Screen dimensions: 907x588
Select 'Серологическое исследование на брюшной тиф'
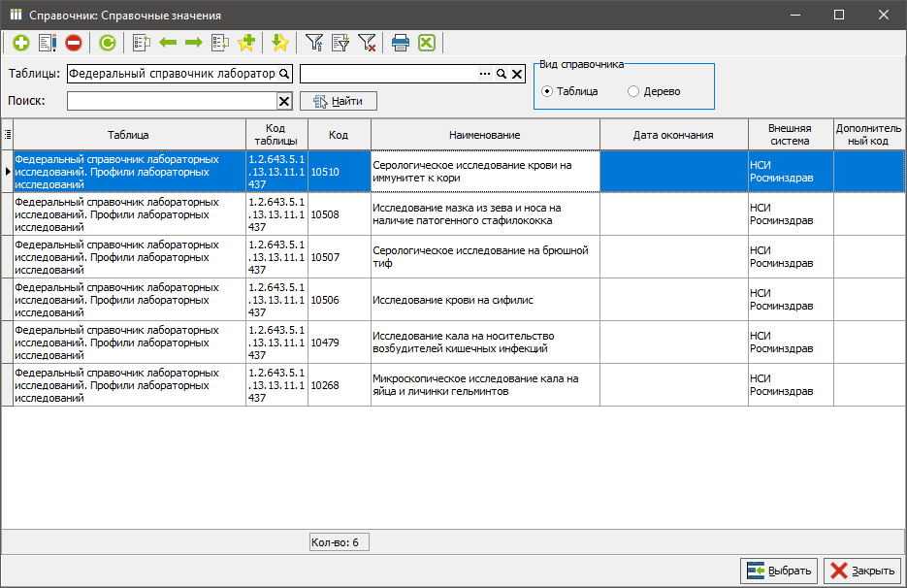[x=485, y=257]
